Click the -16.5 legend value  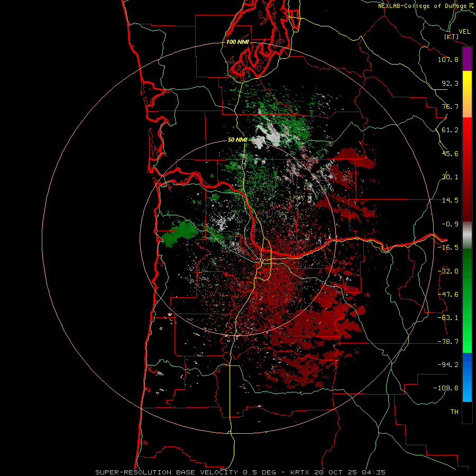click(x=448, y=248)
